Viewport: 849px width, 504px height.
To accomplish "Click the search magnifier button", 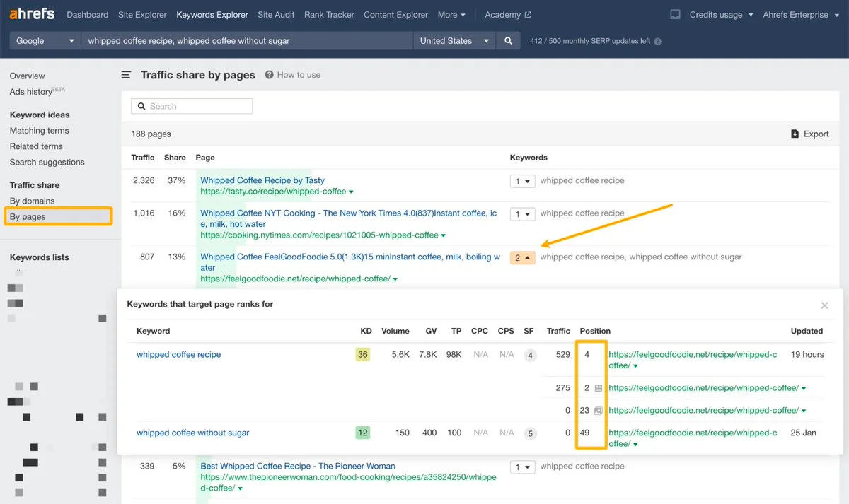I will tap(508, 41).
